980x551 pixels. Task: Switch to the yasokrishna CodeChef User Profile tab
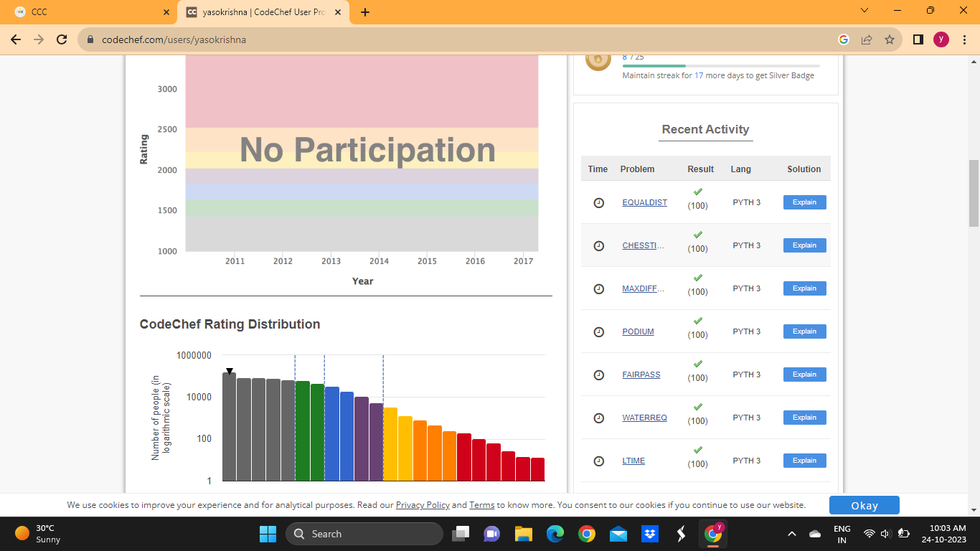pos(263,12)
